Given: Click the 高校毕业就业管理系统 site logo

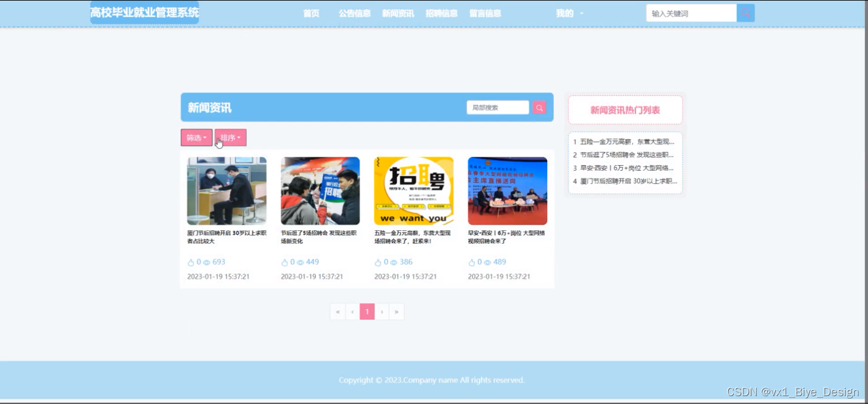Looking at the screenshot, I should point(145,13).
